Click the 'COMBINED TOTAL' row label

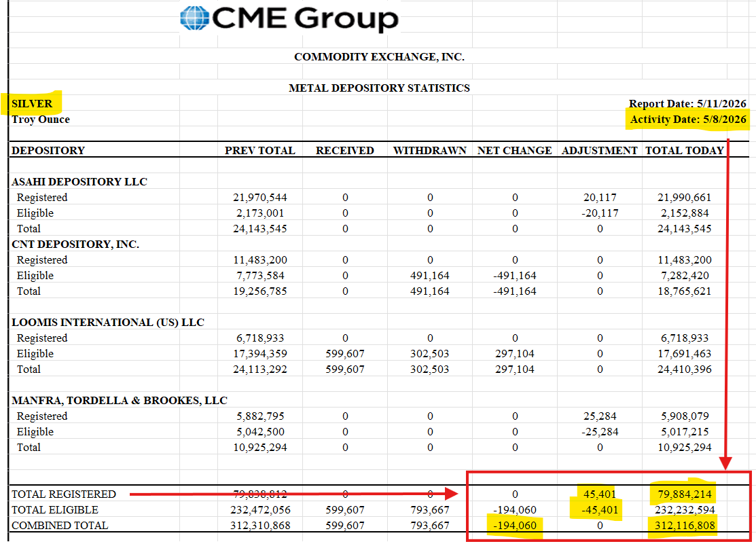tap(60, 526)
